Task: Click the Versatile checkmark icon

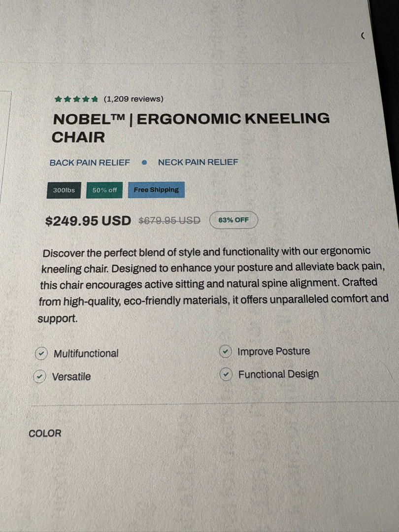Action: pos(39,376)
